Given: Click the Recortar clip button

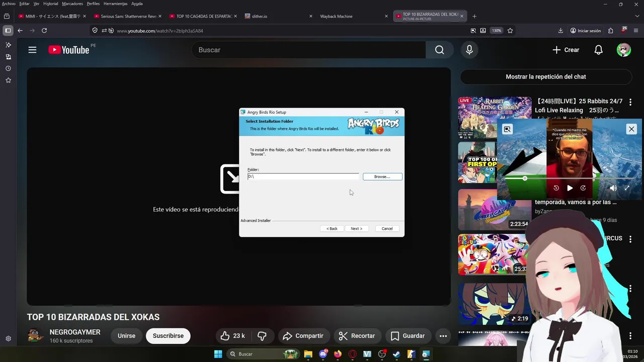Looking at the screenshot, I should tap(357, 336).
